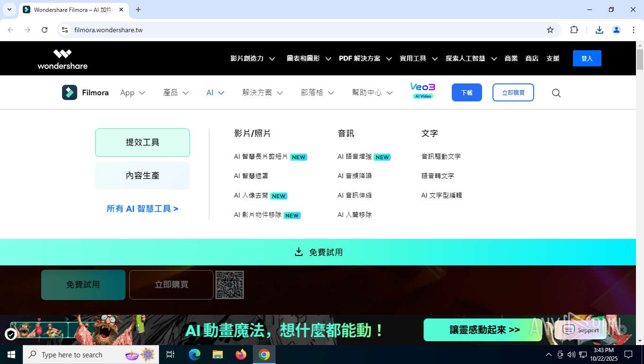Open AI 音訊伸縮 link
644x364 pixels.
355,195
